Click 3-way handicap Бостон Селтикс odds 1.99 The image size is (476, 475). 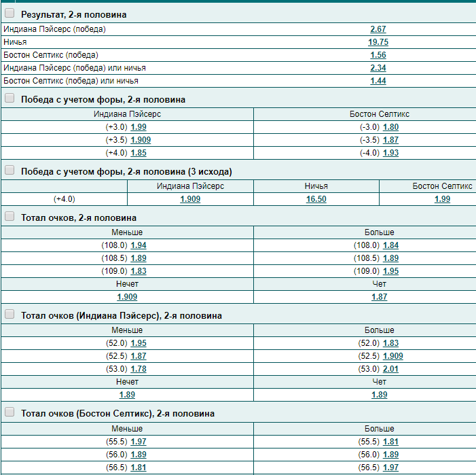point(442,199)
